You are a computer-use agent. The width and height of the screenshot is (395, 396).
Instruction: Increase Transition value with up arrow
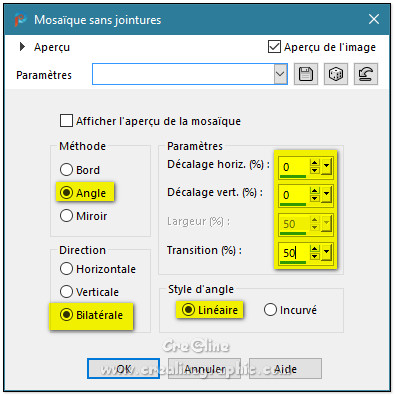coord(315,249)
